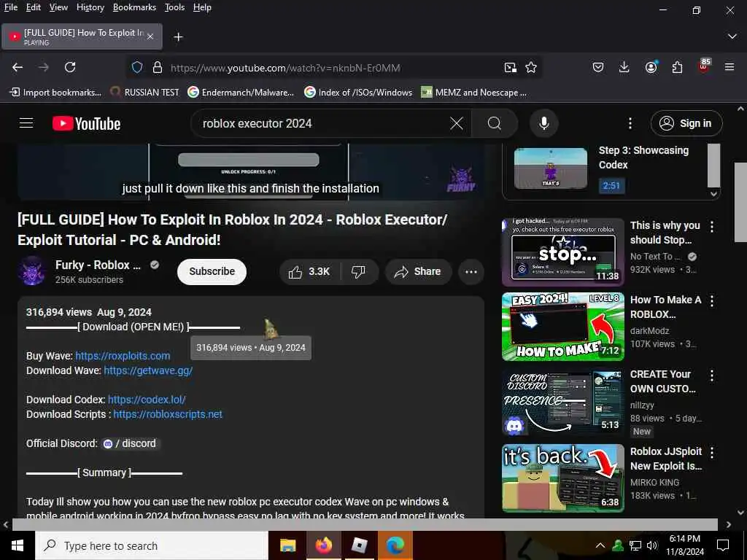The height and width of the screenshot is (560, 747).
Task: Expand the chapters list down arrow
Action: (713, 194)
